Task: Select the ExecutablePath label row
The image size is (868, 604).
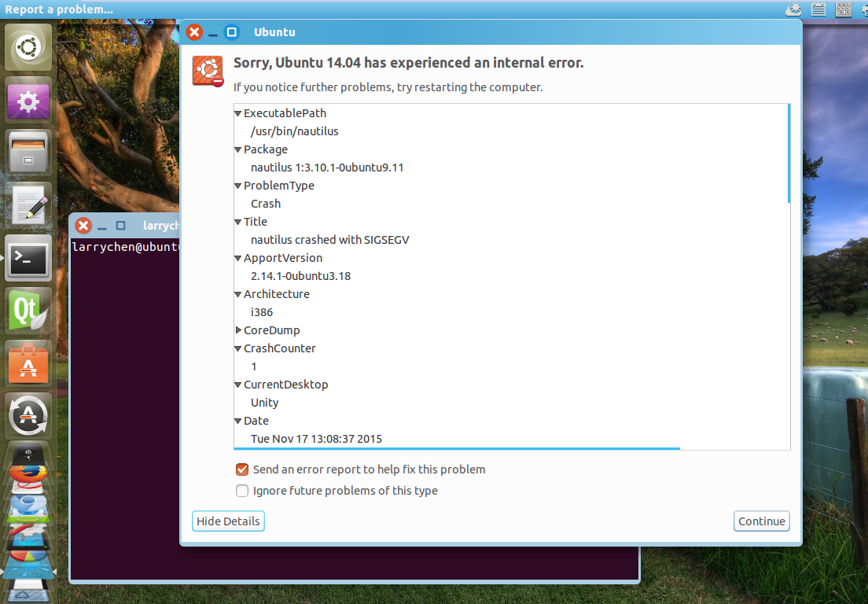Action: tap(512, 113)
